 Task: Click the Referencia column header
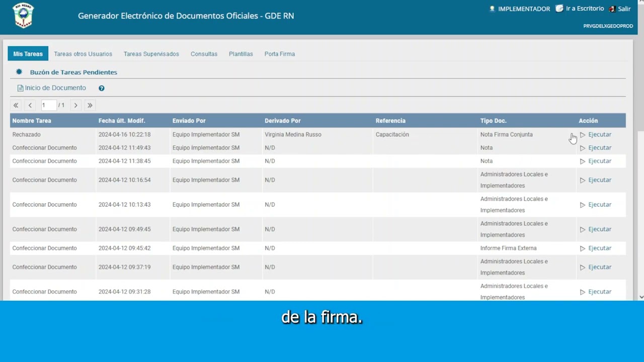coord(390,121)
